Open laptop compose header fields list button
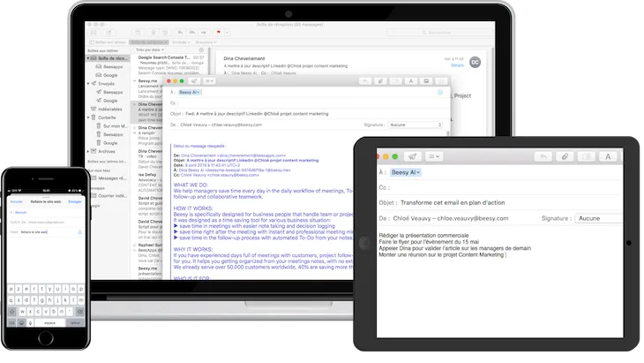 [209, 81]
